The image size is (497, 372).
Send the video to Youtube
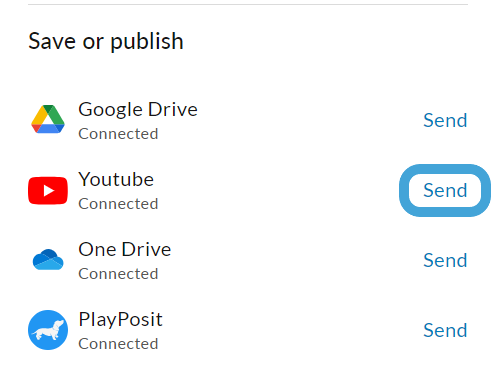(x=445, y=190)
